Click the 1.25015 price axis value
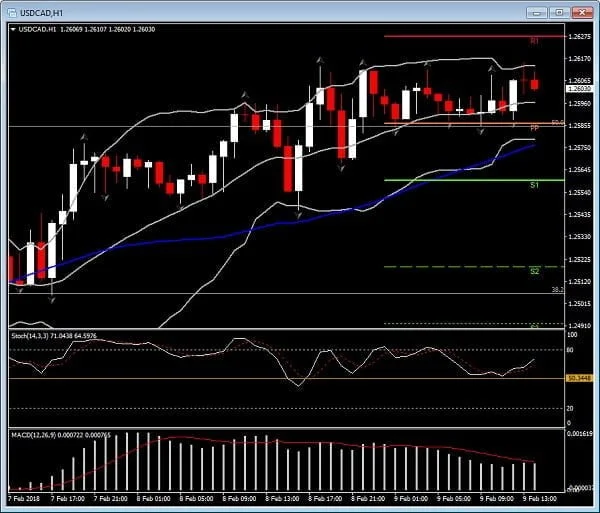 point(580,304)
